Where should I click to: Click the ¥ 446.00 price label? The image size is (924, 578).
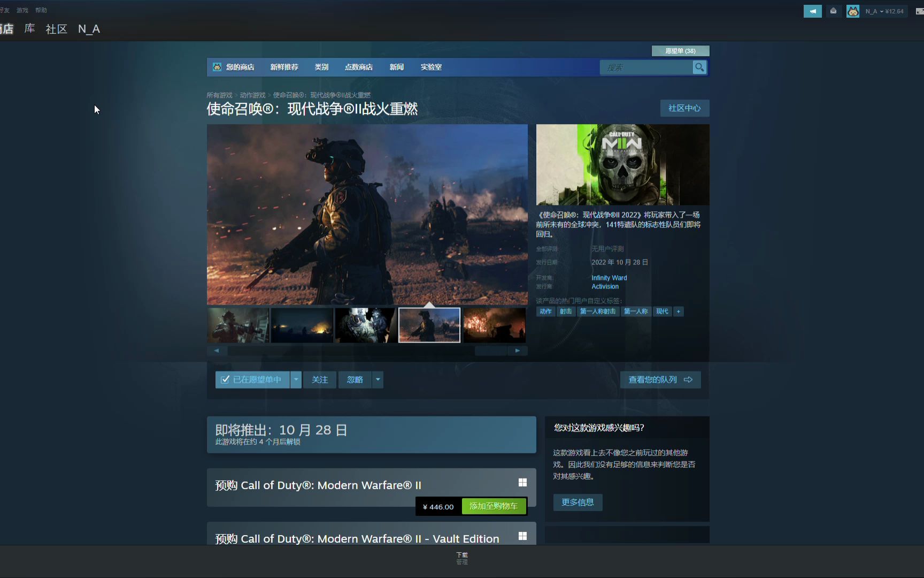pyautogui.click(x=438, y=507)
